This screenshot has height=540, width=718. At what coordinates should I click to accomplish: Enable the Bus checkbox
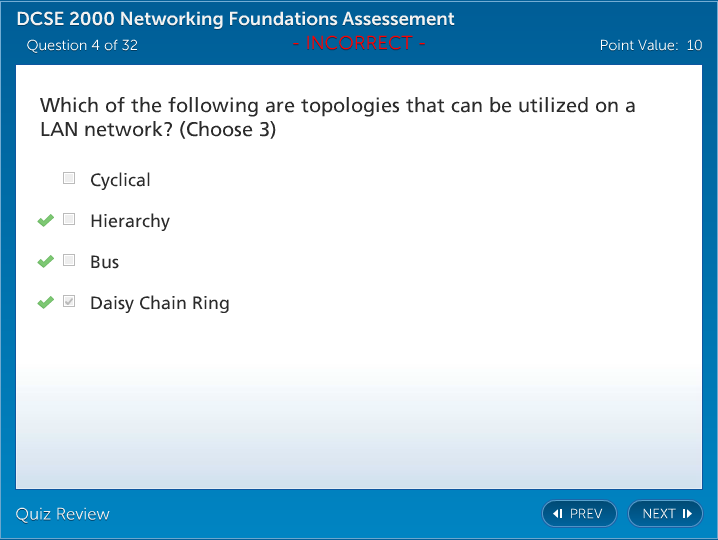[x=69, y=260]
